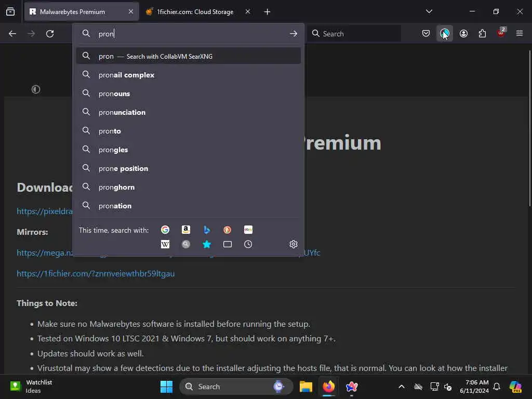Switch to the 1fichier.com Cloud Storage tab
This screenshot has height=399, width=532.
(195, 12)
